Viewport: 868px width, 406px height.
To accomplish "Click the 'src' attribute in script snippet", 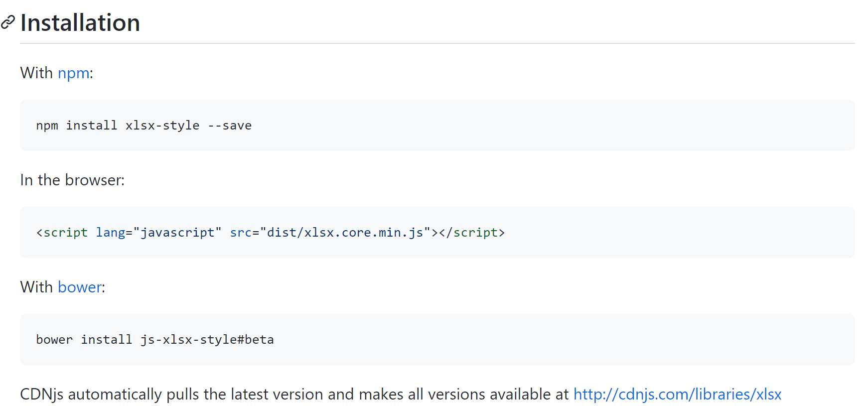I will click(241, 233).
